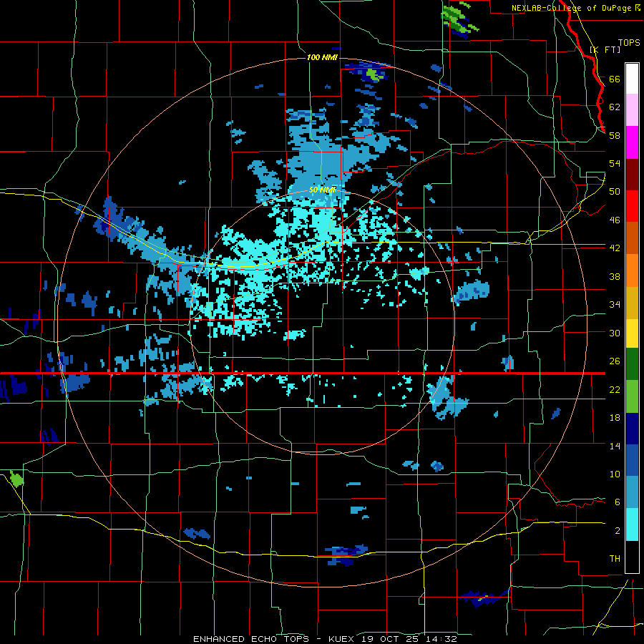Click the bright orange legend swatch
Viewport: 644px width, 644px height.
[632, 270]
